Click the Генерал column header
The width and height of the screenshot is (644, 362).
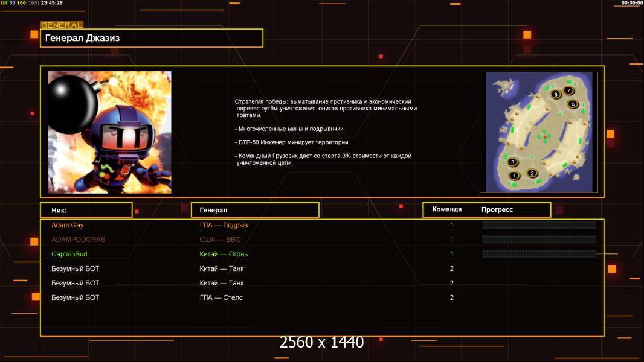coord(255,210)
